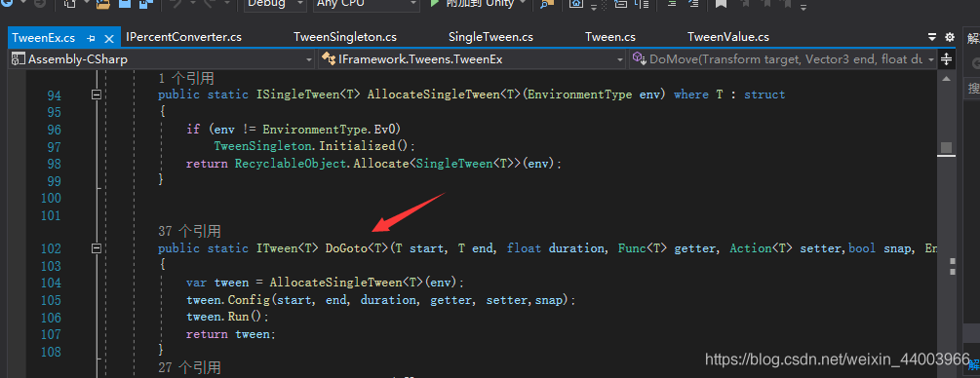
Task: Click 'Action<T> setter' parameter on line 102
Action: (x=788, y=248)
